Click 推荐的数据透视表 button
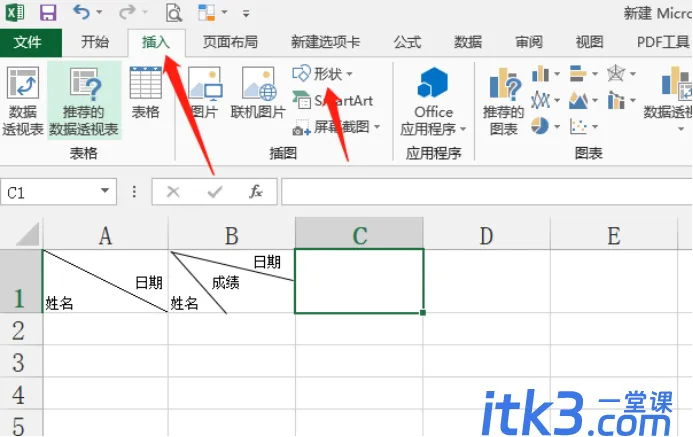The height and width of the screenshot is (437, 693). coord(84,101)
